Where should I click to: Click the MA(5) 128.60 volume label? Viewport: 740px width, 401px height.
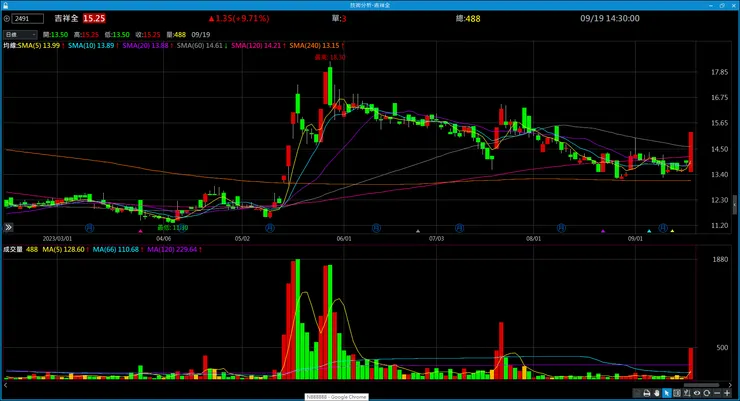point(63,250)
